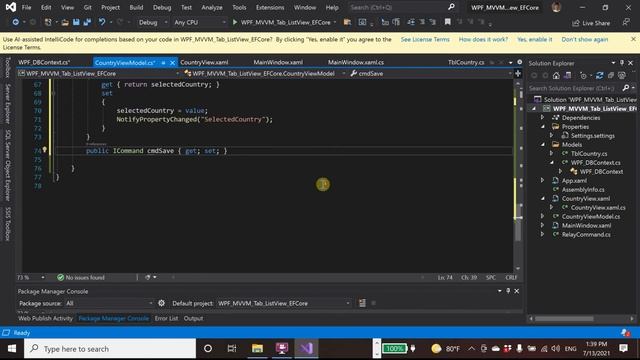
Task: Click the Solution Explorer horizontal scrollbar
Action: pyautogui.click(x=564, y=318)
